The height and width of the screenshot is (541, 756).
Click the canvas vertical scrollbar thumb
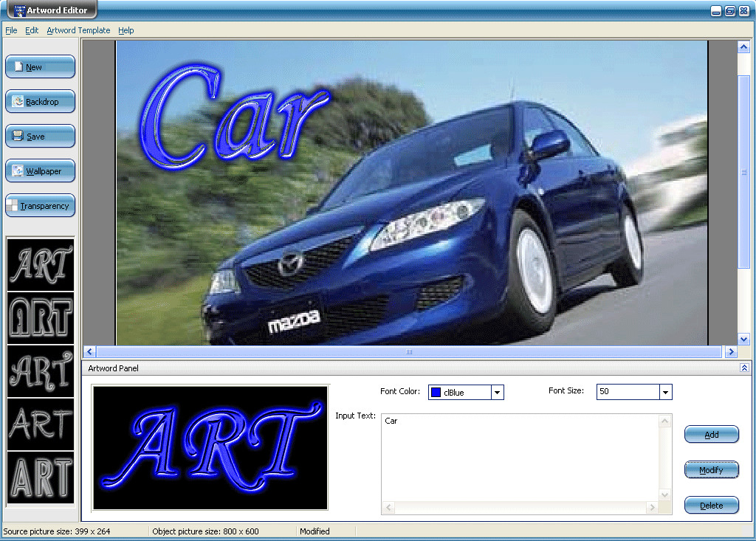tap(743, 172)
